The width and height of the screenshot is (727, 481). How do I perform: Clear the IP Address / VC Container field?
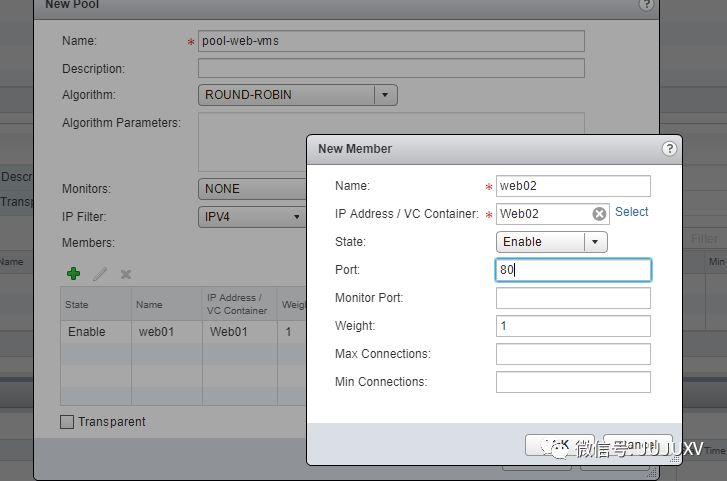[599, 213]
